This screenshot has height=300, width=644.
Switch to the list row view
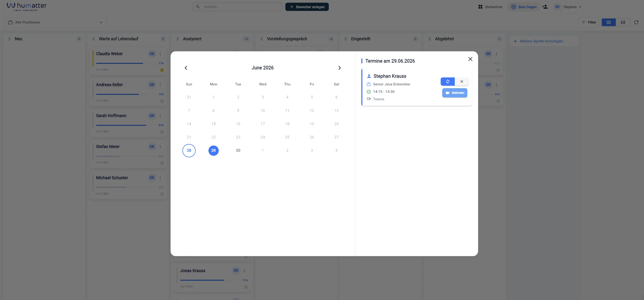click(x=623, y=22)
